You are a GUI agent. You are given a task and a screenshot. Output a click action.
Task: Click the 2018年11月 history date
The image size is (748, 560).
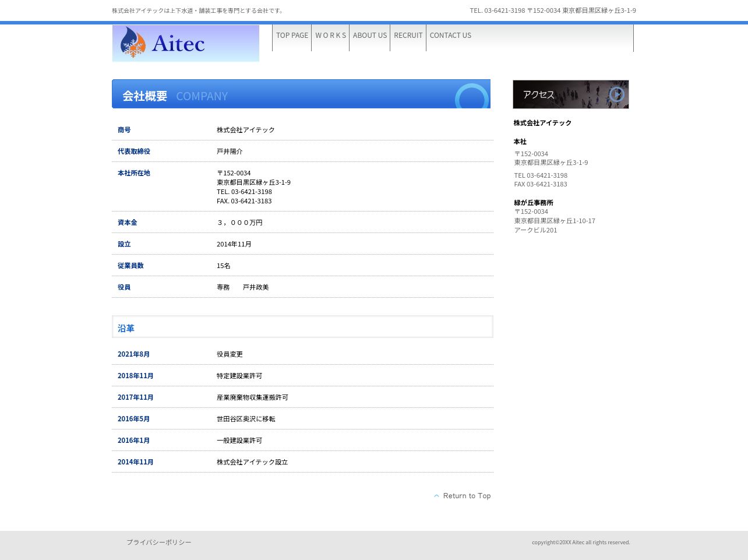coord(136,376)
